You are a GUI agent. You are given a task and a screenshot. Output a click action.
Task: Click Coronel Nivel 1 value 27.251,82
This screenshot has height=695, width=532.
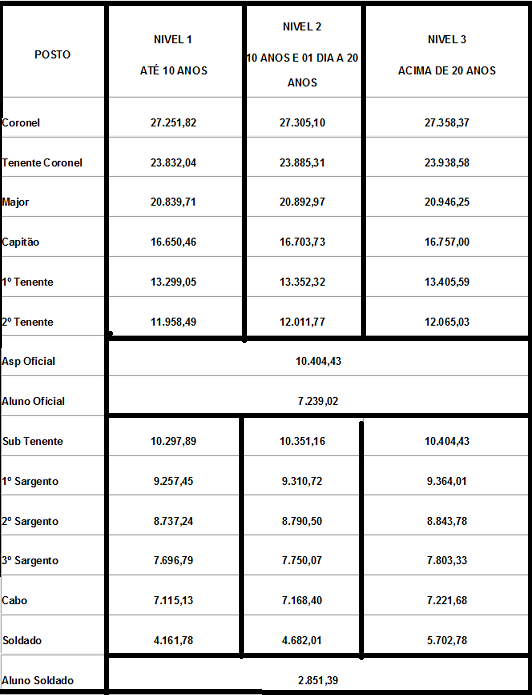(x=173, y=122)
